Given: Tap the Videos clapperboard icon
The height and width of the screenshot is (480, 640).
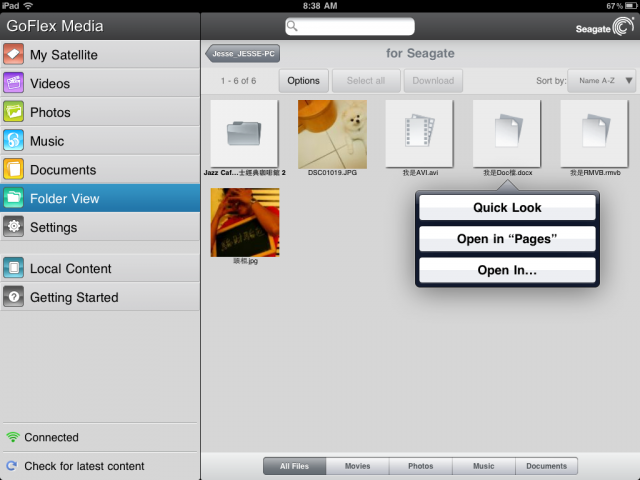Looking at the screenshot, I should (x=13, y=83).
